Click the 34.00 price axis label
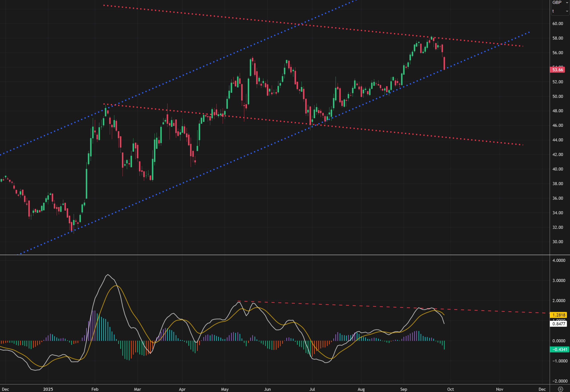This screenshot has width=570, height=392. click(x=558, y=213)
